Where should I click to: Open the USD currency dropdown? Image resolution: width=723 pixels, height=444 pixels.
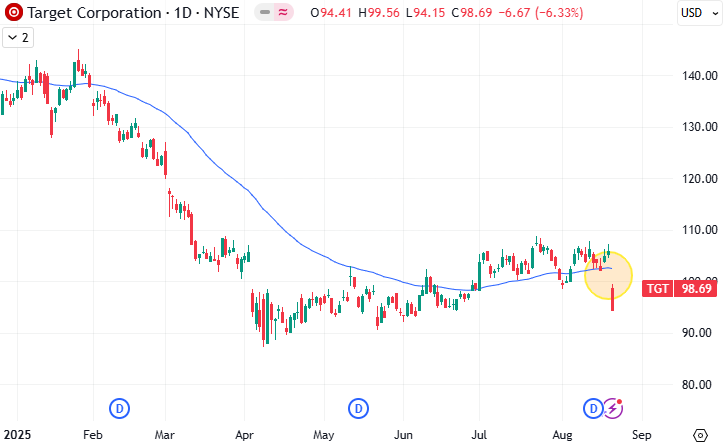tap(699, 13)
